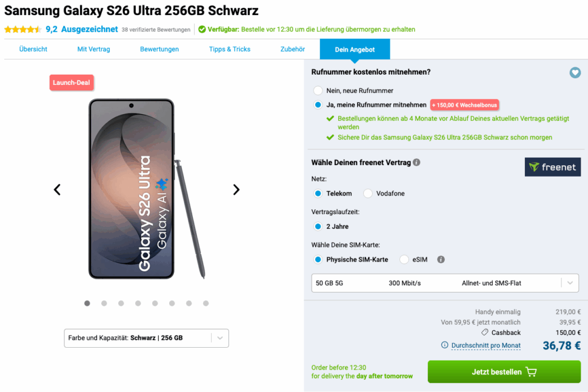Select the Nein, neue Rufnummer option
588x392 pixels.
(x=318, y=90)
